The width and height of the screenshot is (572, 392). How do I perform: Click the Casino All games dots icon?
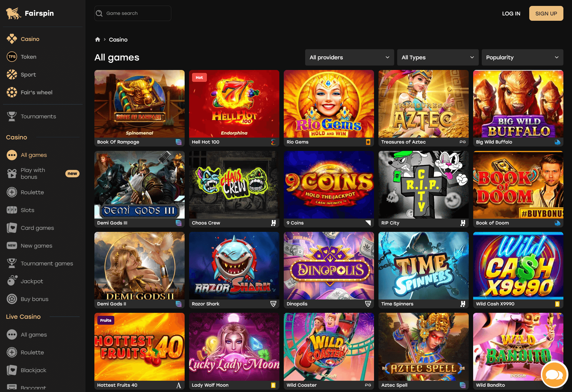pyautogui.click(x=12, y=155)
